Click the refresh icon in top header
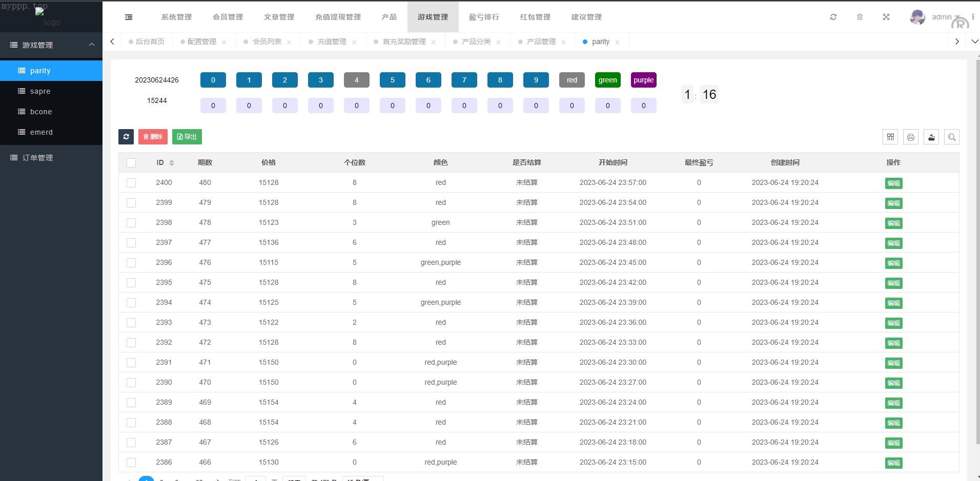Viewport: 980px width, 481px height. tap(833, 17)
